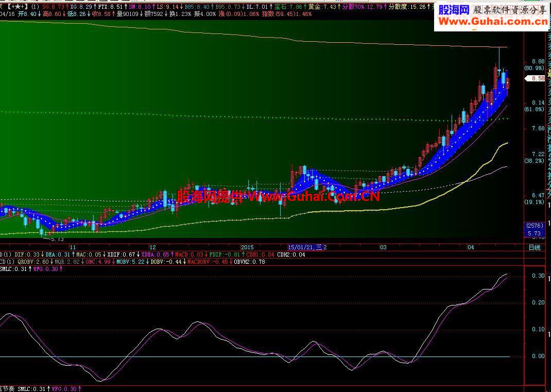551x392 pixels.
Task: Click the amplitude 振4.00%
Action: click(205, 14)
